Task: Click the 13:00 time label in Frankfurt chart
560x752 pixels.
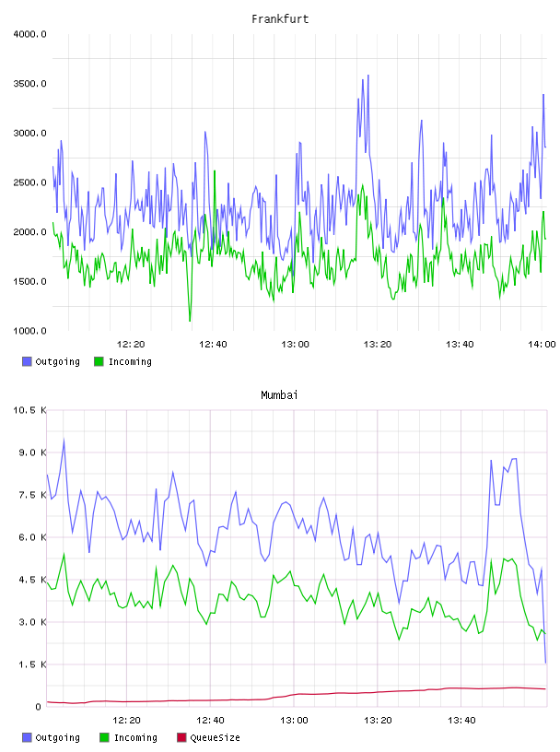Action: tap(295, 344)
